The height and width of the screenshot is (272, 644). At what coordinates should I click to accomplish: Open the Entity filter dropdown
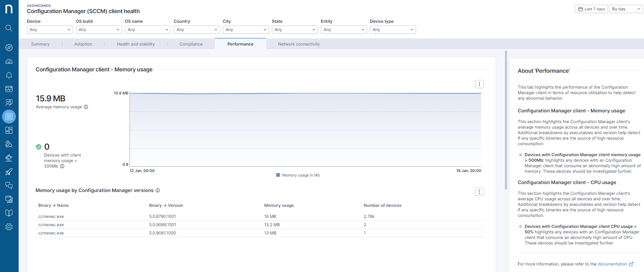point(344,30)
